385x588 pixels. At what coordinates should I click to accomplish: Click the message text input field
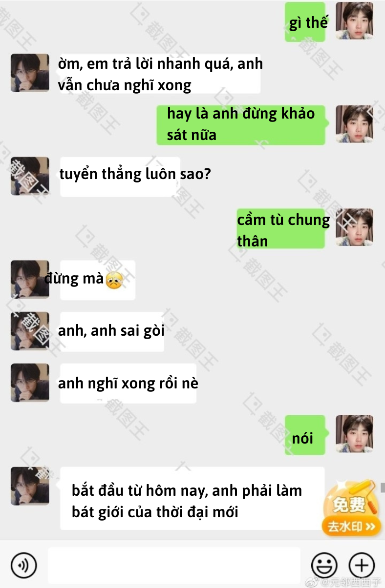(174, 566)
